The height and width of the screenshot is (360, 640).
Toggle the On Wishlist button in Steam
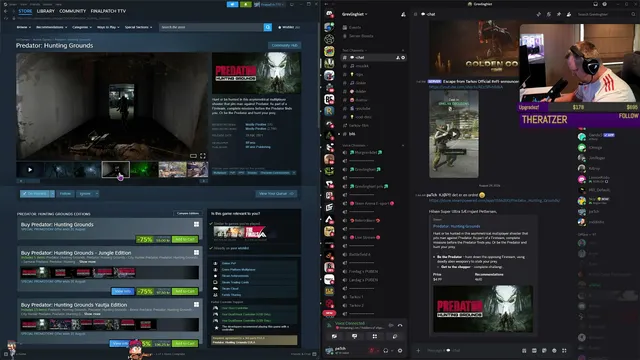[35, 193]
